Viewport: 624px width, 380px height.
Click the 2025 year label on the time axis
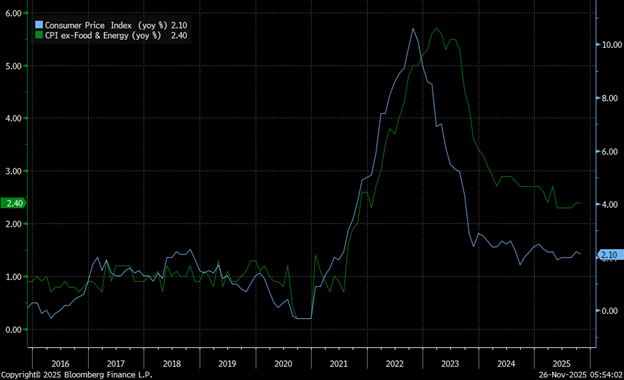pos(562,364)
